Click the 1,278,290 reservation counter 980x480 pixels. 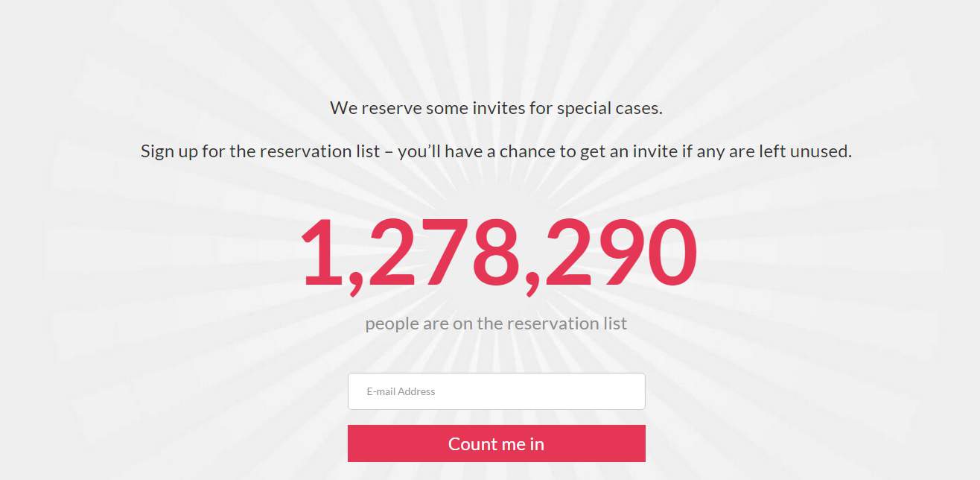[x=497, y=253]
